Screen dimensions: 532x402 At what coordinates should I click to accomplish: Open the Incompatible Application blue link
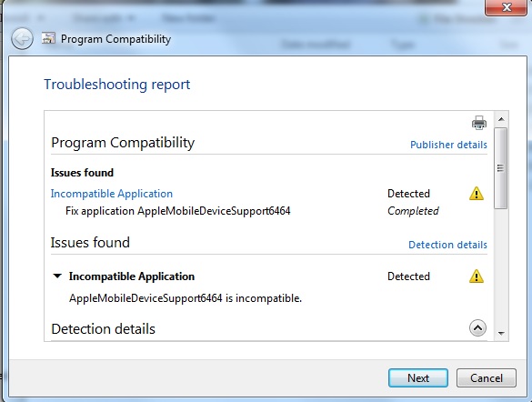(112, 194)
